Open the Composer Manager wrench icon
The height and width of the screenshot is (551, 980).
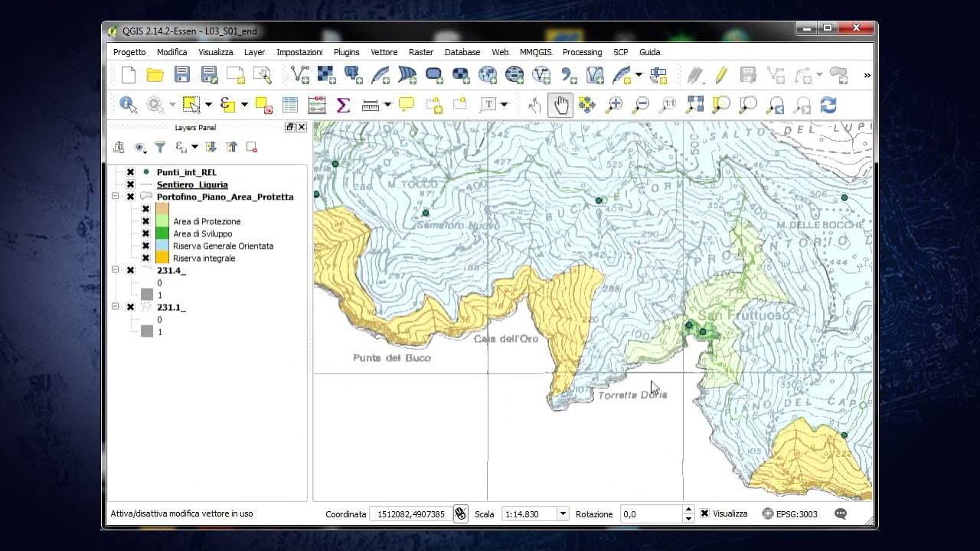[263, 75]
